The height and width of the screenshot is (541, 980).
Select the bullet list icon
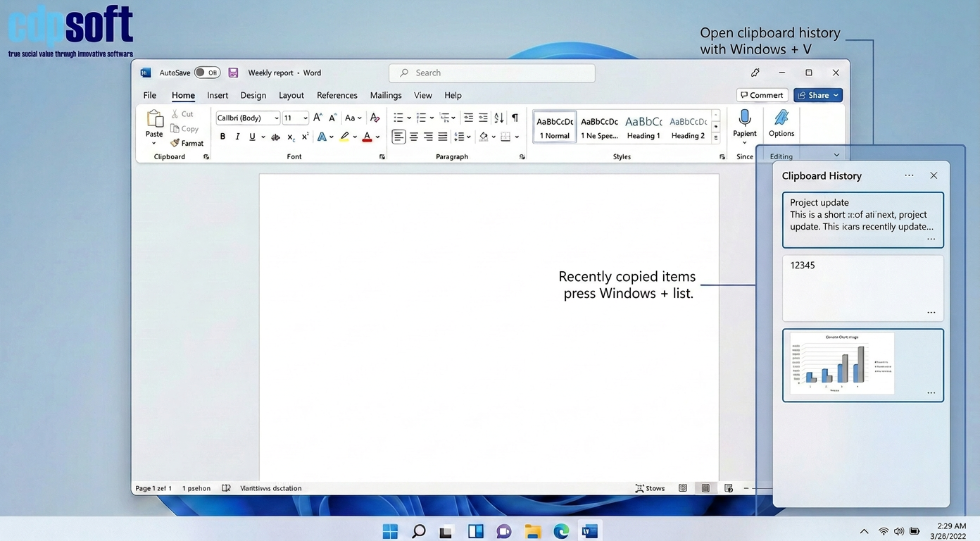pos(398,118)
